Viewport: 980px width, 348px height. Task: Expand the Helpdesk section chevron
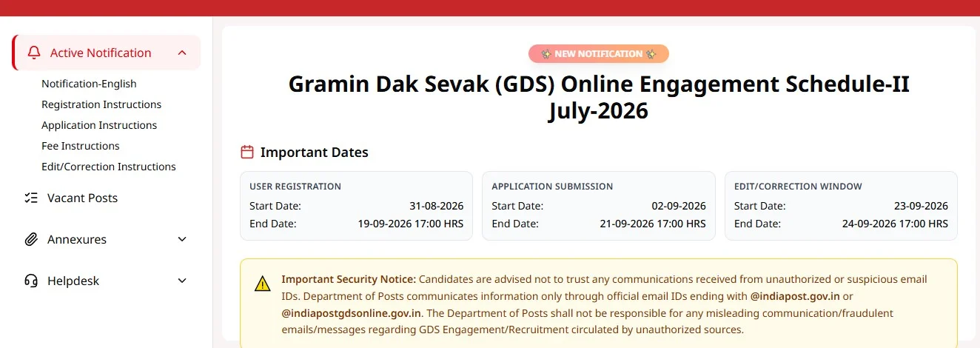coord(182,281)
